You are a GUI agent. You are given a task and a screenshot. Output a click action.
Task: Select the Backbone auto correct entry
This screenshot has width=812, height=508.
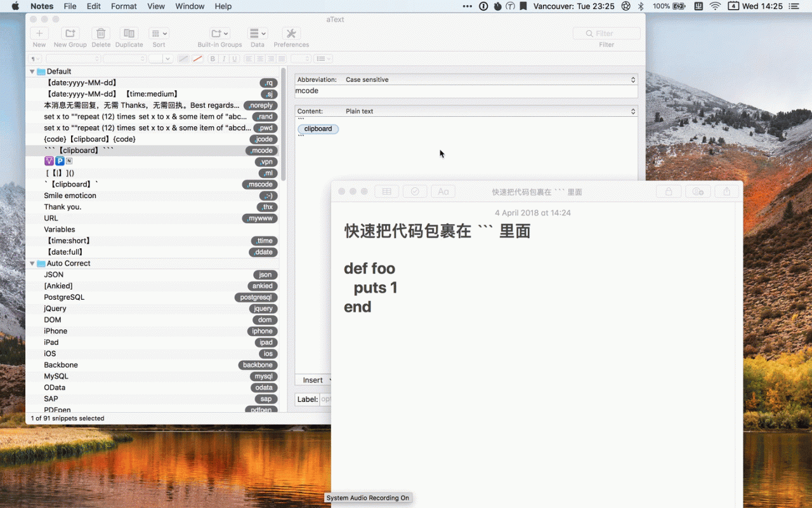(152, 365)
